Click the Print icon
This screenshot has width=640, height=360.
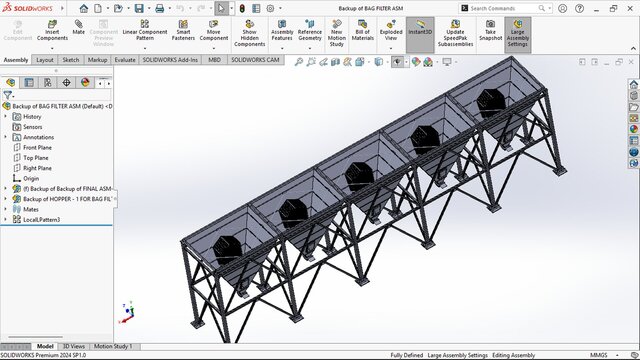click(160, 8)
